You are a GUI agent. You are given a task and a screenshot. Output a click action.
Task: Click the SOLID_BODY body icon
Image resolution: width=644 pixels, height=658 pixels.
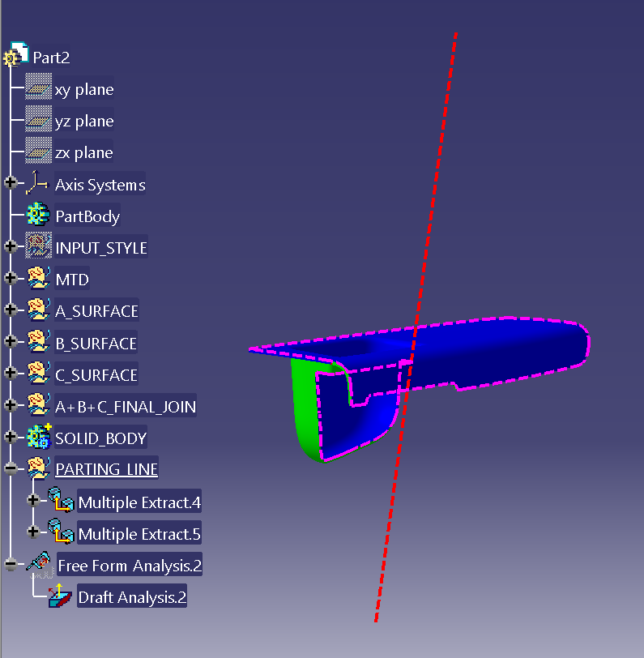[39, 437]
